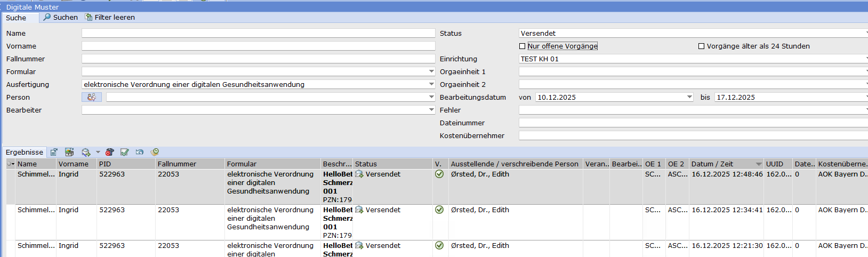The image size is (868, 257).
Task: Expand the Bearbeiter dropdown
Action: point(431,110)
